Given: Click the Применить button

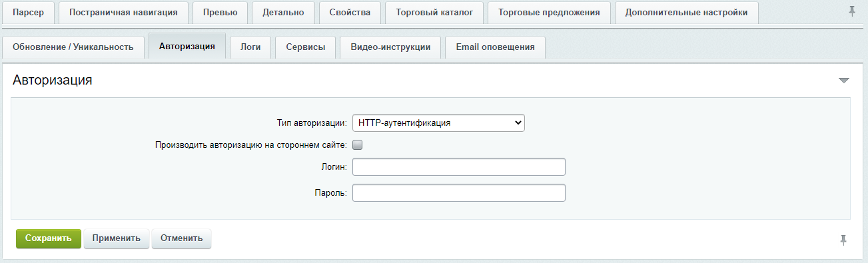Looking at the screenshot, I should pos(117,238).
